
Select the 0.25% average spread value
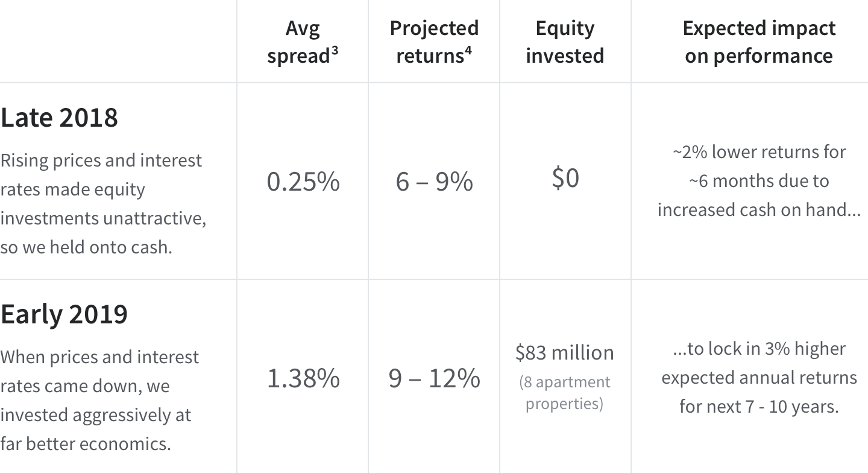(x=303, y=182)
